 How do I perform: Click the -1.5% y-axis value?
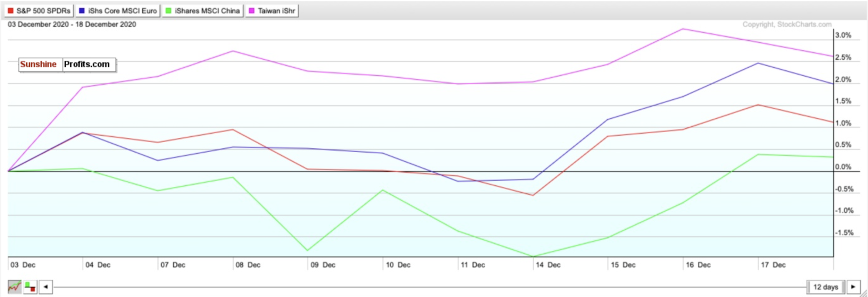(x=844, y=233)
